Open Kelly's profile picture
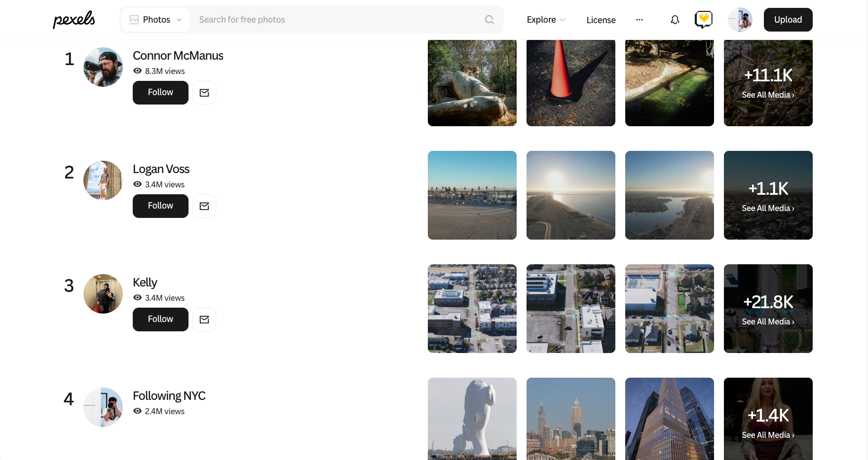Screen dimensions: 868x460 coord(103,294)
